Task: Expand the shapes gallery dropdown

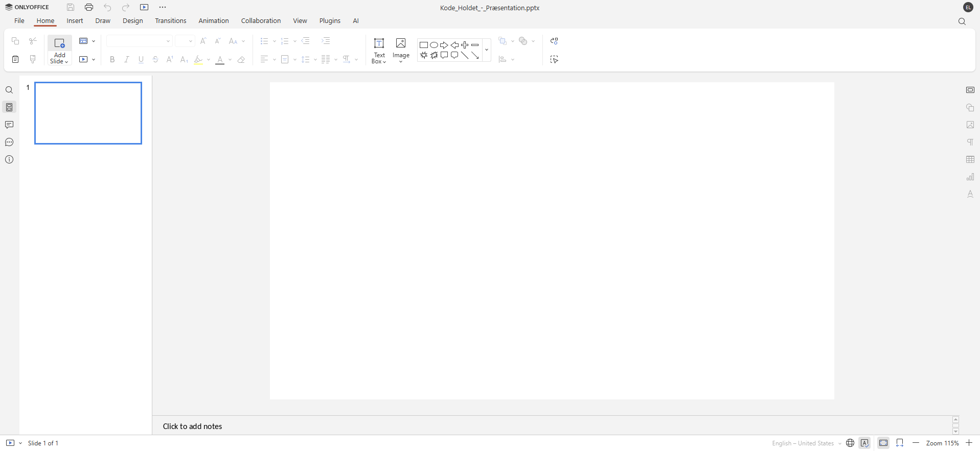Action: click(x=486, y=50)
